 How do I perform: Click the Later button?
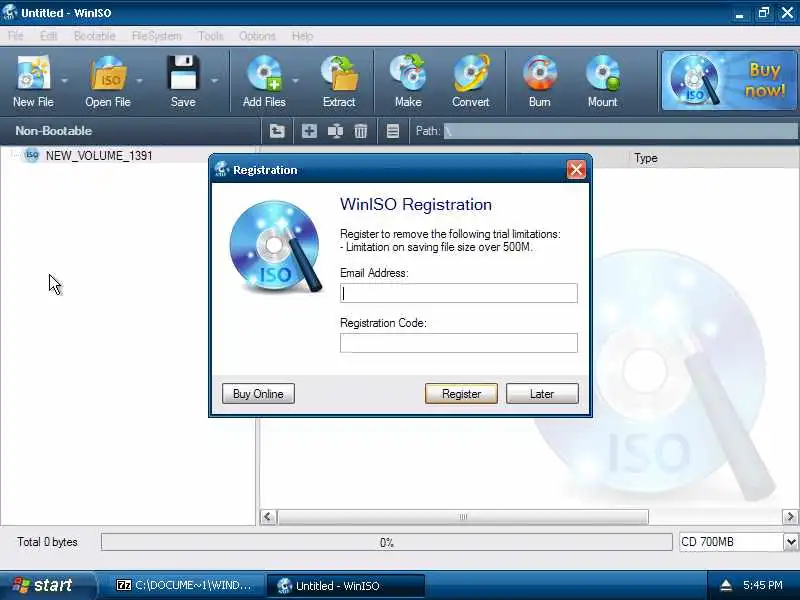click(542, 394)
